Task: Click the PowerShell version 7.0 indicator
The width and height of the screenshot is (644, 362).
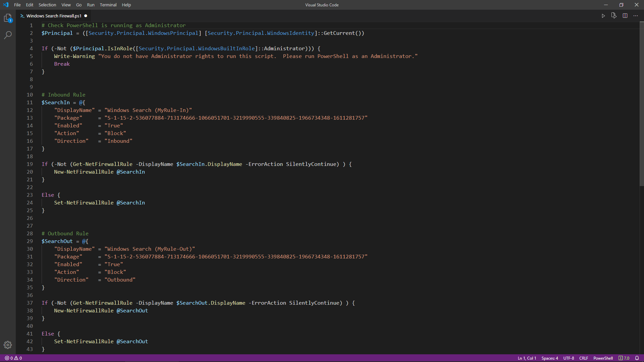Action: tap(624, 358)
